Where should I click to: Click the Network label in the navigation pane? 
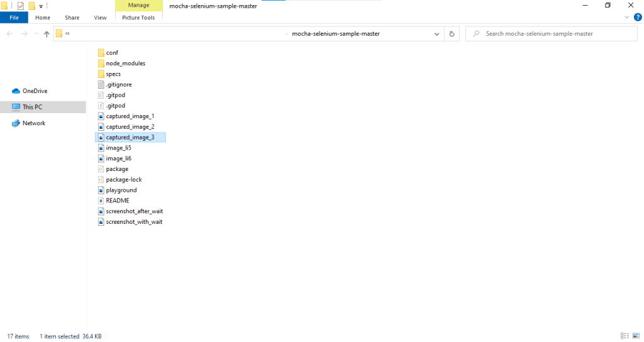tap(34, 123)
